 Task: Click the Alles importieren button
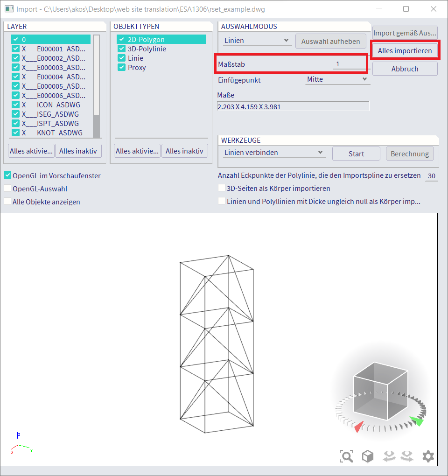pos(405,50)
